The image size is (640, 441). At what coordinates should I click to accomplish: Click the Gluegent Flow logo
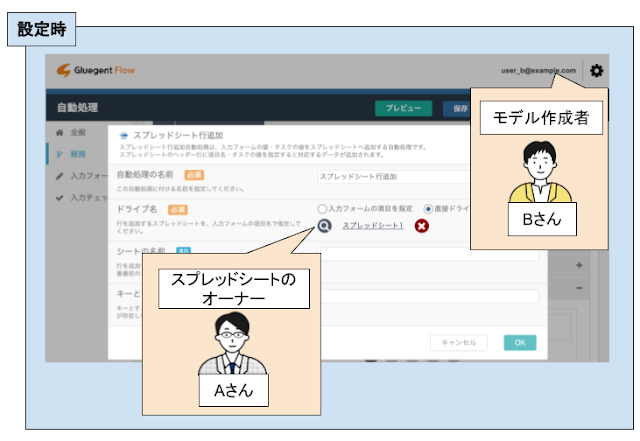96,70
